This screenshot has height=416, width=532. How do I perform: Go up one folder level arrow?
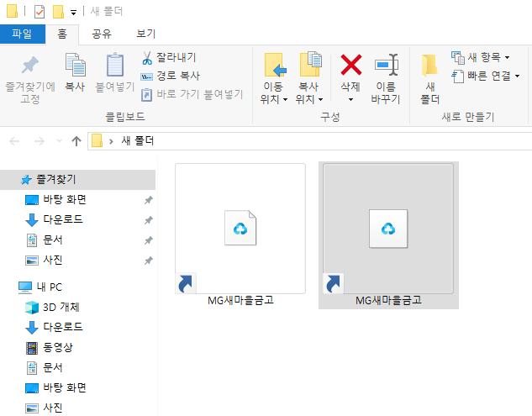tap(76, 141)
